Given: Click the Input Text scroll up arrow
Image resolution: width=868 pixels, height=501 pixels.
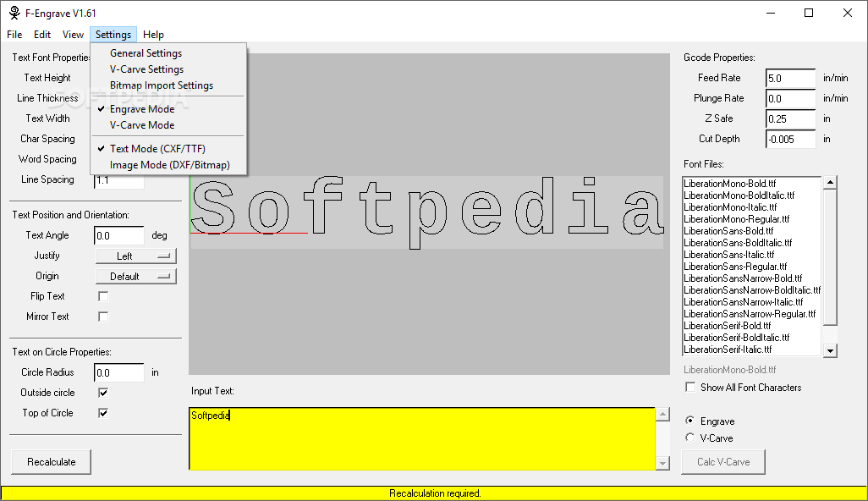Looking at the screenshot, I should (662, 414).
